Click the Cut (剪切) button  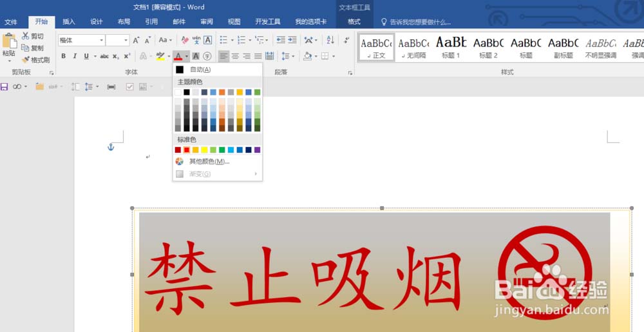33,36
